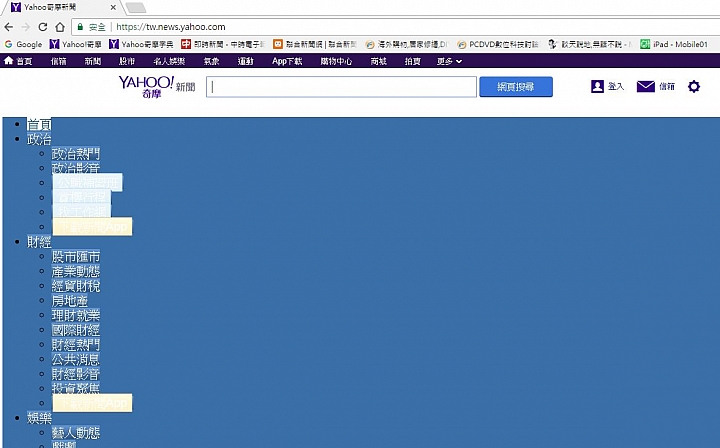Open 新聞 in the purple navigation bar
This screenshot has height=448, width=720.
pyautogui.click(x=93, y=61)
